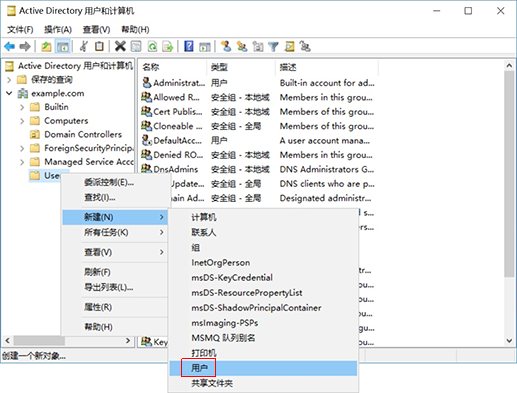Expand the 保存的查询 node
The image size is (517, 393).
tap(9, 80)
